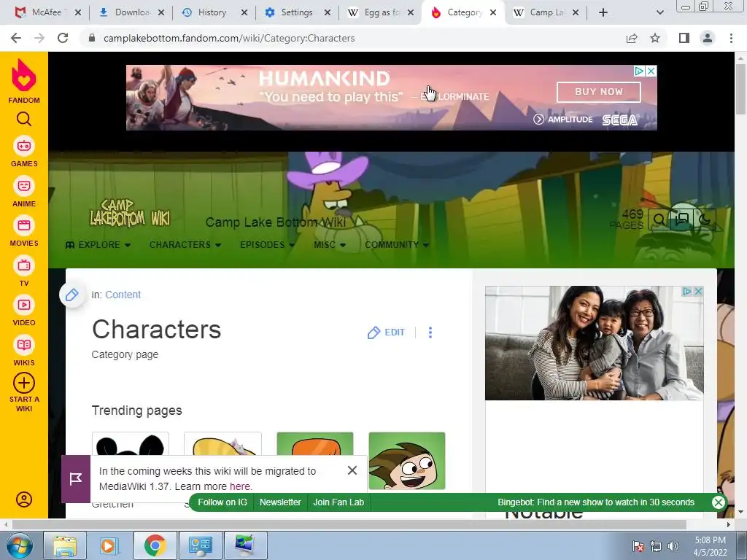This screenshot has height=560, width=747.
Task: Open more actions three-dot menu beside Edit
Action: (430, 332)
